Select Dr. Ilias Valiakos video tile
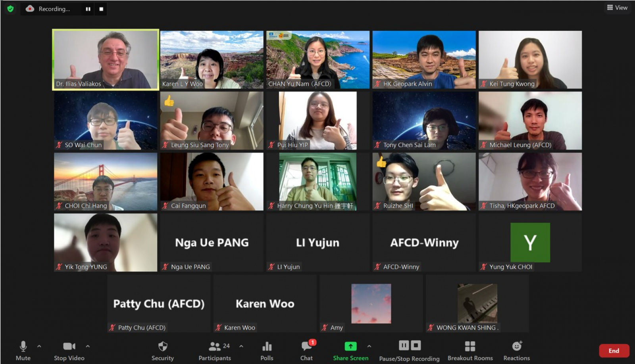Screen dimensions: 635x364 [106, 59]
